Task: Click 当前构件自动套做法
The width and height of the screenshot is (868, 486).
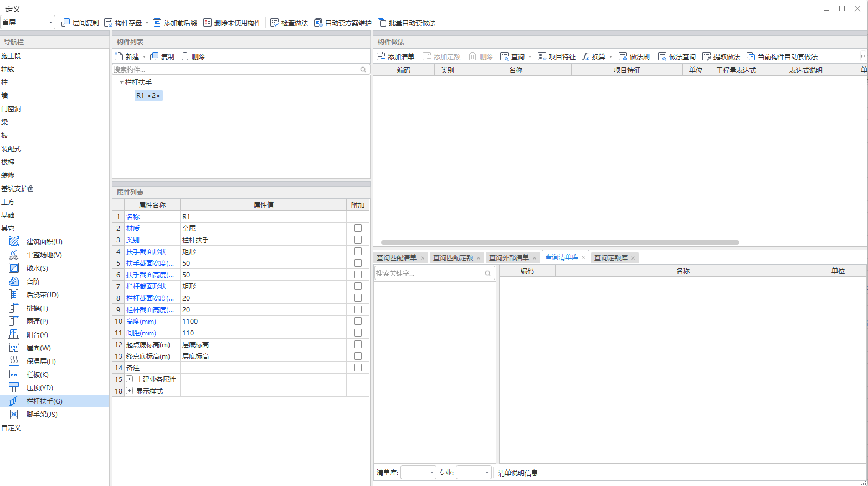Action: (782, 56)
